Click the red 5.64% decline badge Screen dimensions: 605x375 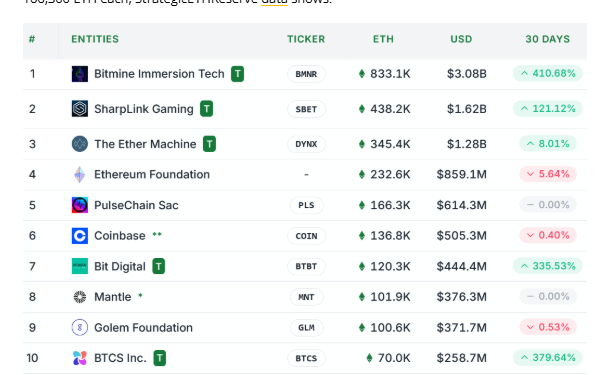pyautogui.click(x=548, y=174)
